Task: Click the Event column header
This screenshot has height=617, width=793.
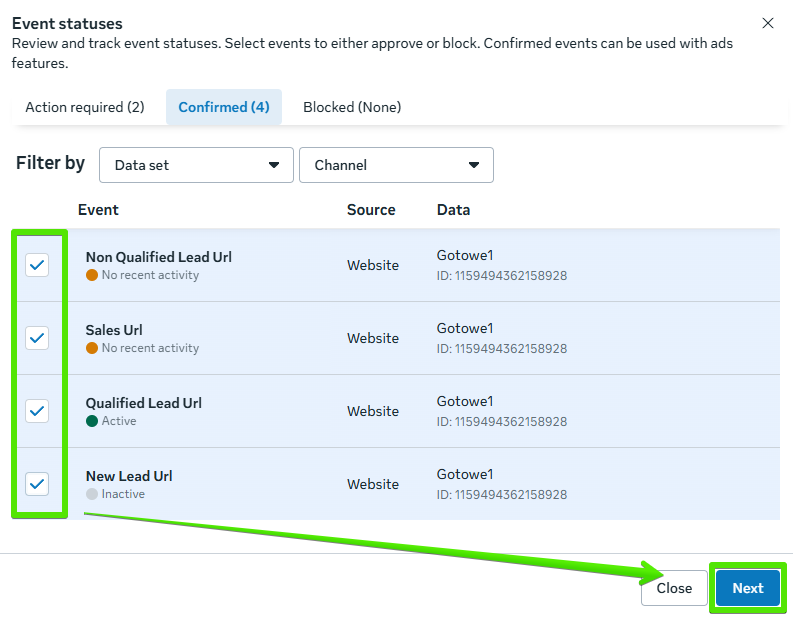Action: pos(98,210)
